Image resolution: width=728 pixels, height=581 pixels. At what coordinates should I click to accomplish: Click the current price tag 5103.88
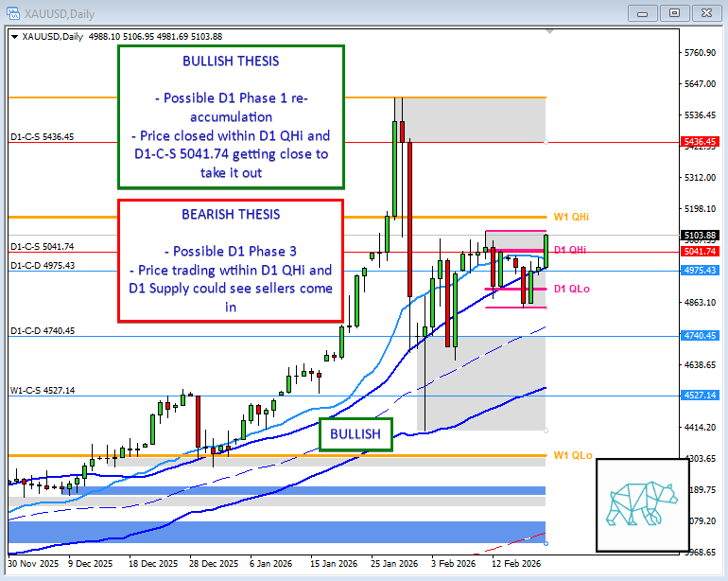[x=698, y=235]
